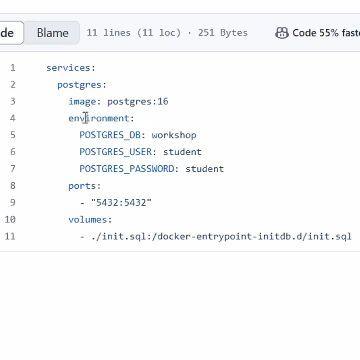This screenshot has height=360, width=360.
Task: Select line number 7
Action: [13, 169]
